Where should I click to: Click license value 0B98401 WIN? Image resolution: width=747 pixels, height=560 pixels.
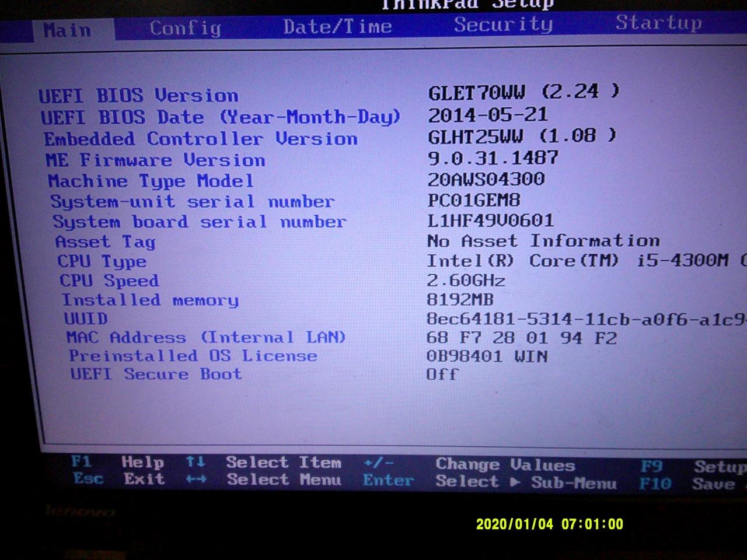487,356
